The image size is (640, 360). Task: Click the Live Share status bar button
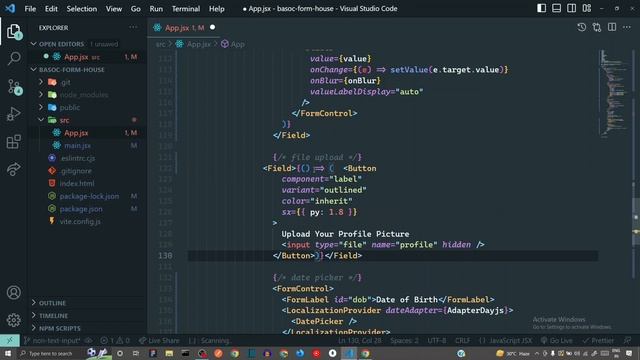tap(159, 340)
